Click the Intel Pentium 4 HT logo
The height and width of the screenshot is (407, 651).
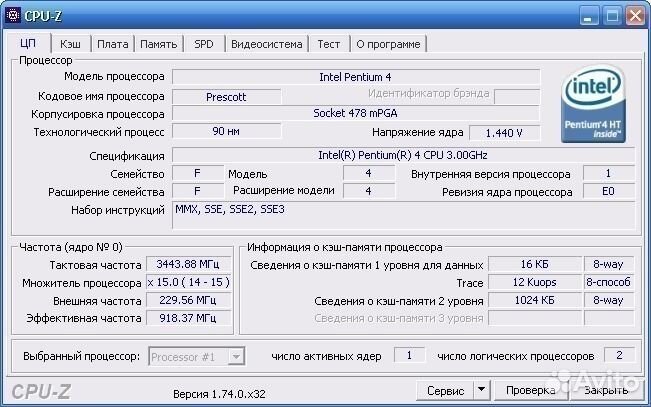pyautogui.click(x=593, y=103)
